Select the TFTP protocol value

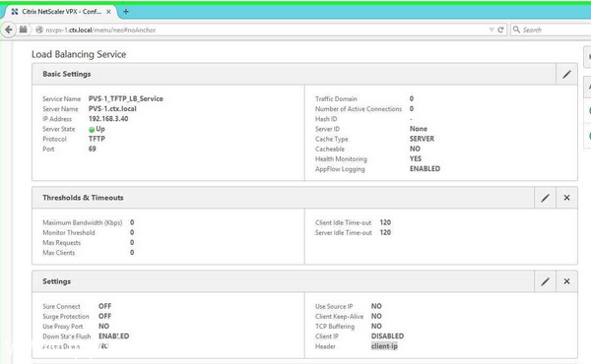(97, 139)
